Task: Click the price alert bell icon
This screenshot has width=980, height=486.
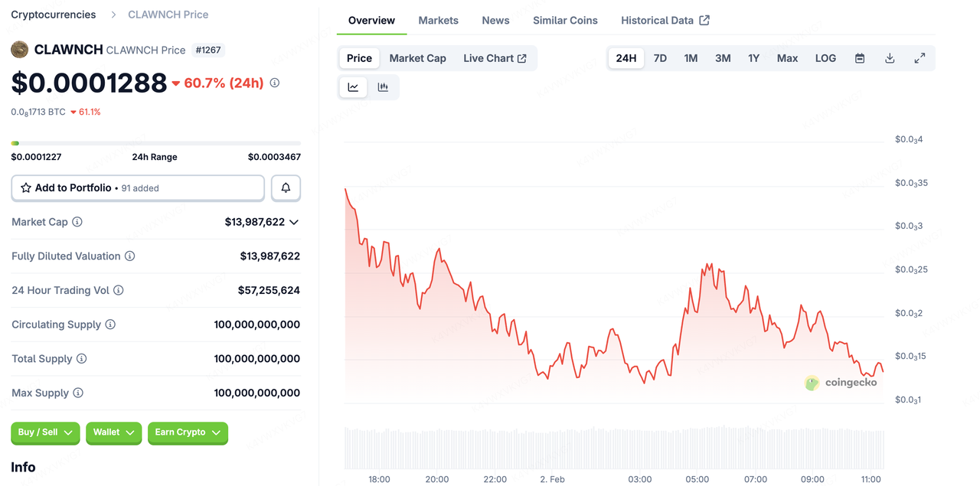Action: (x=286, y=188)
